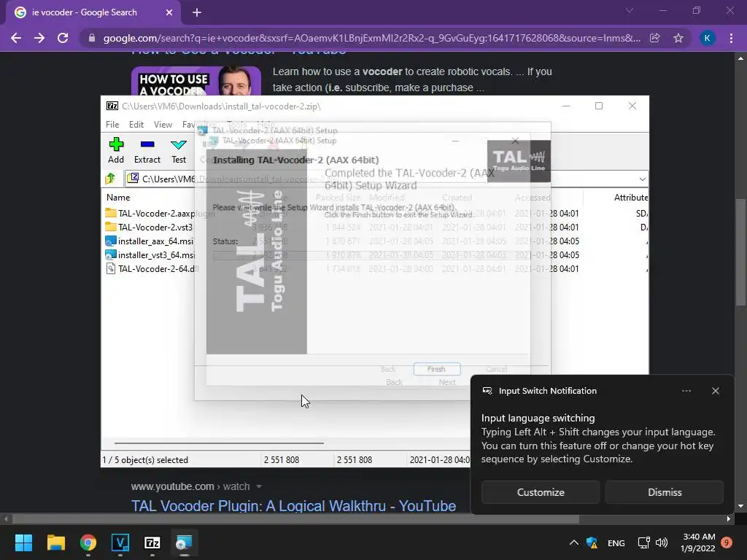Click Chrome's back navigation arrow
Image resolution: width=747 pixels, height=560 pixels.
16,38
